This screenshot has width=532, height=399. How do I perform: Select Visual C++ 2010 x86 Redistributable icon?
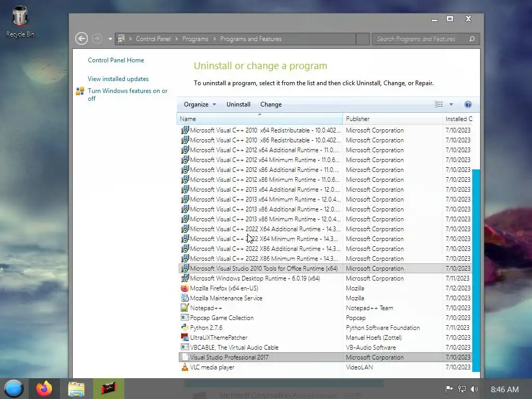pyautogui.click(x=185, y=140)
